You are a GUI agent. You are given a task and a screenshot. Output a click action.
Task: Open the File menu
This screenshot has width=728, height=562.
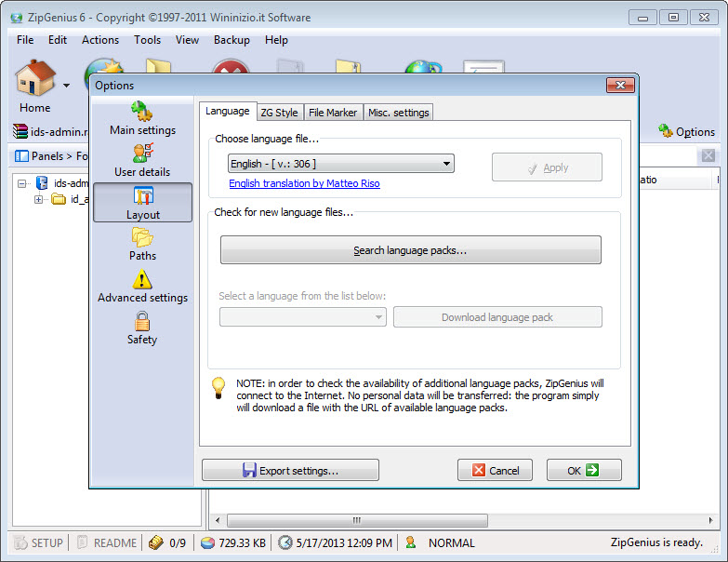(x=25, y=40)
